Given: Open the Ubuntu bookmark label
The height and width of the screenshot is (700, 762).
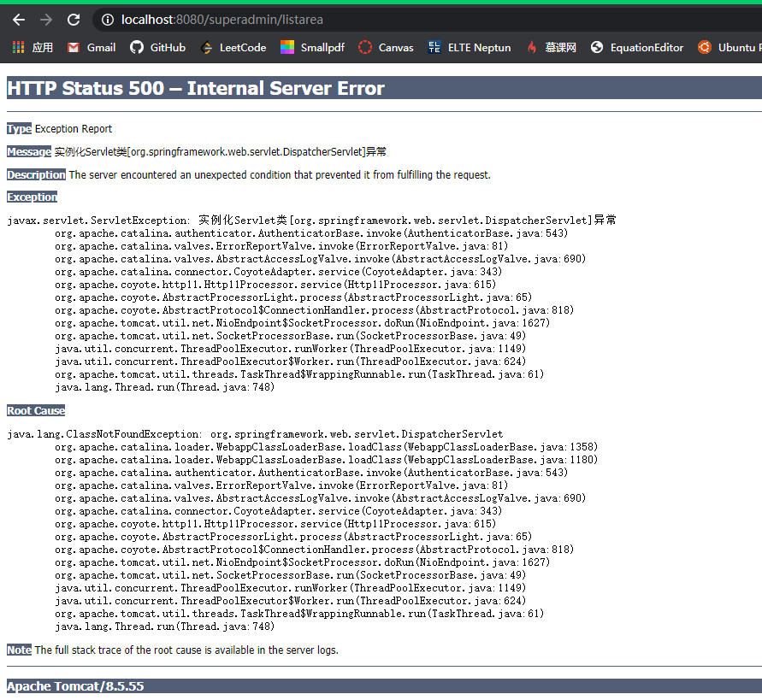Looking at the screenshot, I should pos(740,48).
